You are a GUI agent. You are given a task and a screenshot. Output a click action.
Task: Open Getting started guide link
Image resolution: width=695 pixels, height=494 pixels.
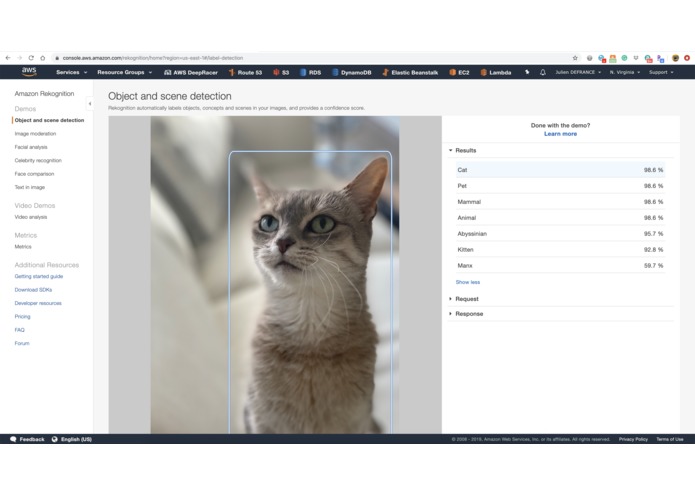tap(39, 276)
